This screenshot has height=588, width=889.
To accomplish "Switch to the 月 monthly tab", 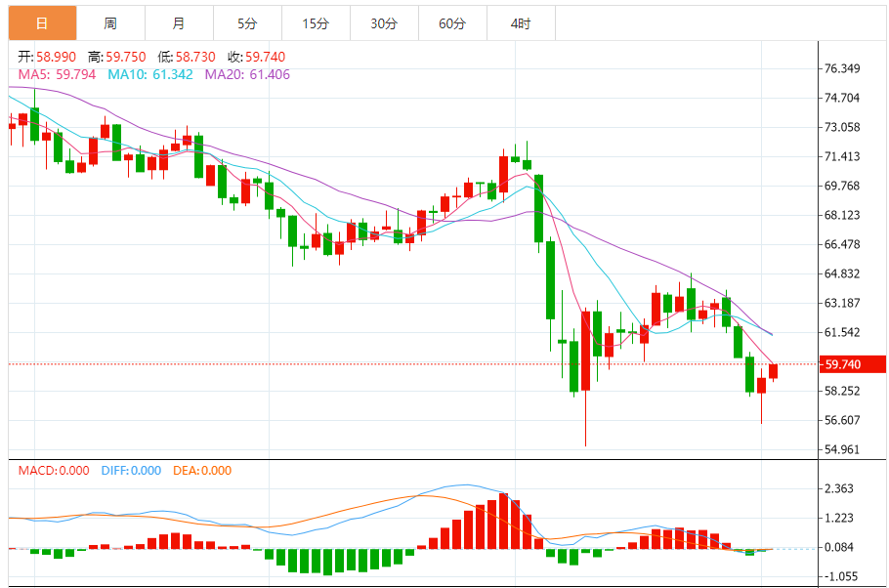I will pyautogui.click(x=179, y=23).
